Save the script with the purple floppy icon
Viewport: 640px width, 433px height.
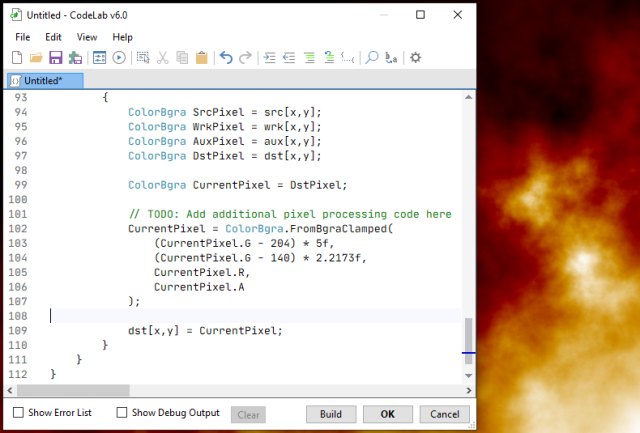[56, 58]
